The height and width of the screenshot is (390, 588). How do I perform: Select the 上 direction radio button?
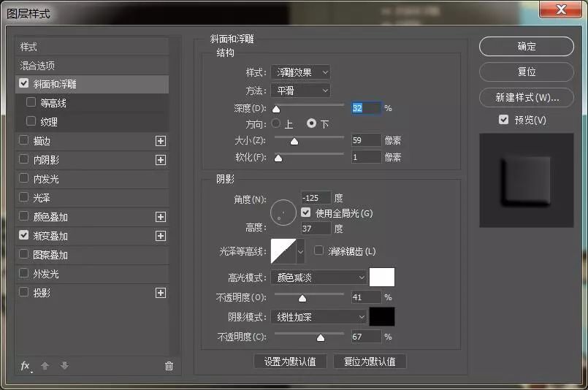(x=276, y=123)
